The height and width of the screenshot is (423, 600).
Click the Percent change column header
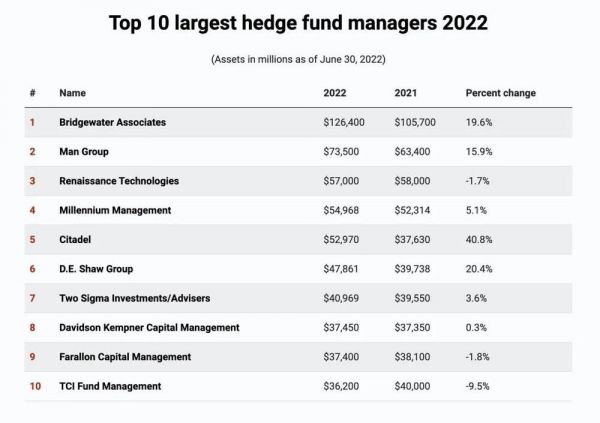[x=500, y=93]
